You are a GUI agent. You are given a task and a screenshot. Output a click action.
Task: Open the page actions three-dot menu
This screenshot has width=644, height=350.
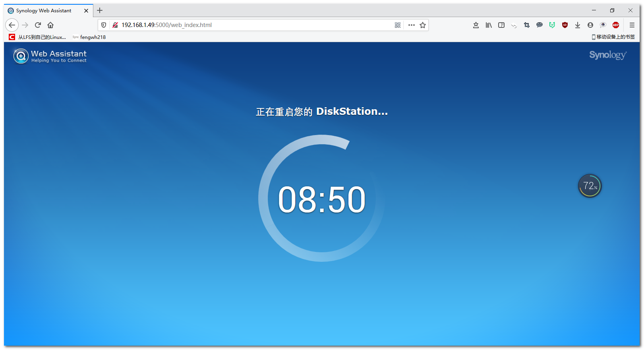[x=412, y=25]
